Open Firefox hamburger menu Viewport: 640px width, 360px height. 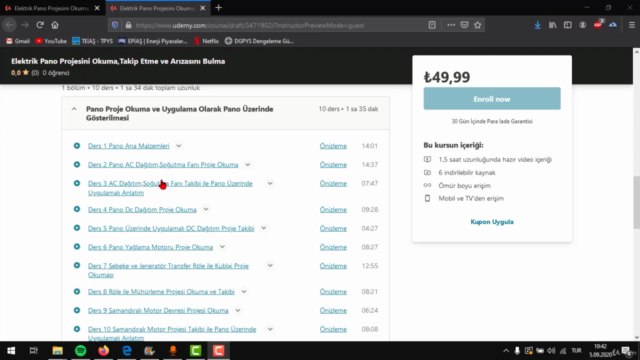point(631,25)
